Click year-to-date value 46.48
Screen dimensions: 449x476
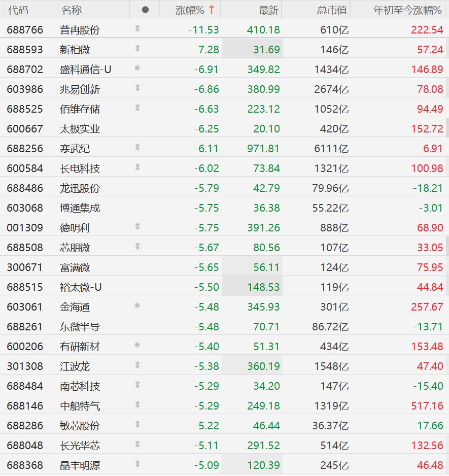point(430,465)
